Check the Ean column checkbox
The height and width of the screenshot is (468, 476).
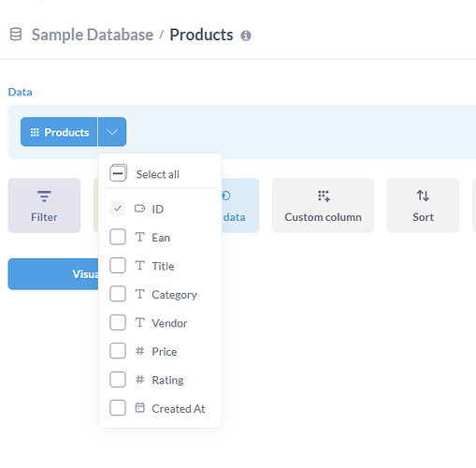coord(118,237)
